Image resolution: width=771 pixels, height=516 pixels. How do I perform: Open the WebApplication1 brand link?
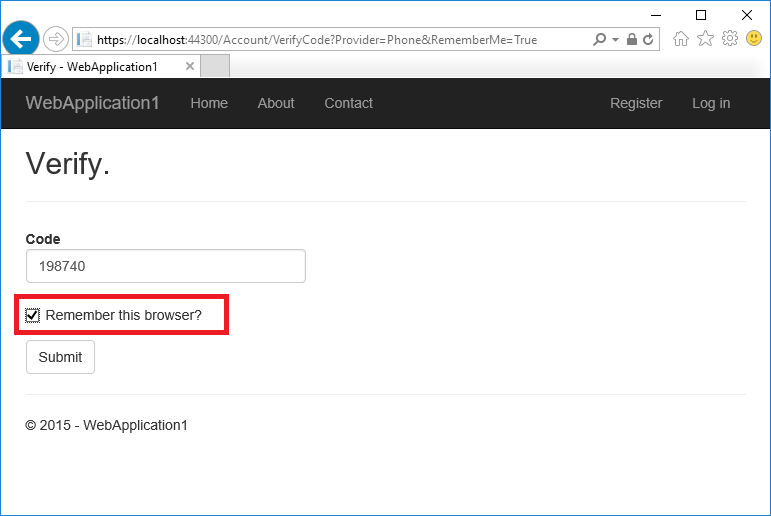pyautogui.click(x=92, y=103)
